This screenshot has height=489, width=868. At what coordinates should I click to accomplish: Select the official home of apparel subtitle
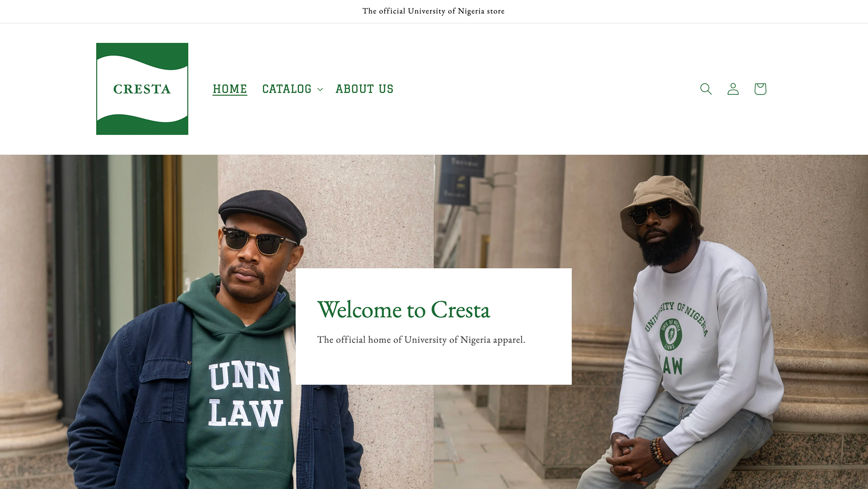(421, 340)
